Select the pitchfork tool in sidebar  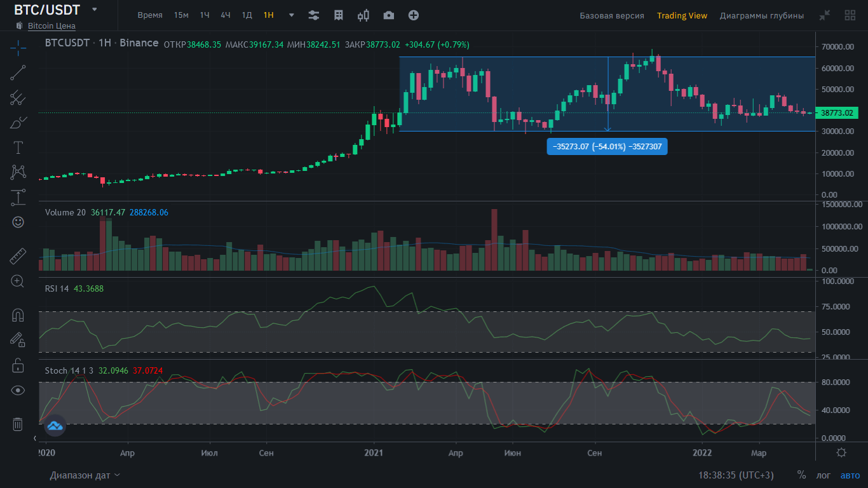point(18,98)
